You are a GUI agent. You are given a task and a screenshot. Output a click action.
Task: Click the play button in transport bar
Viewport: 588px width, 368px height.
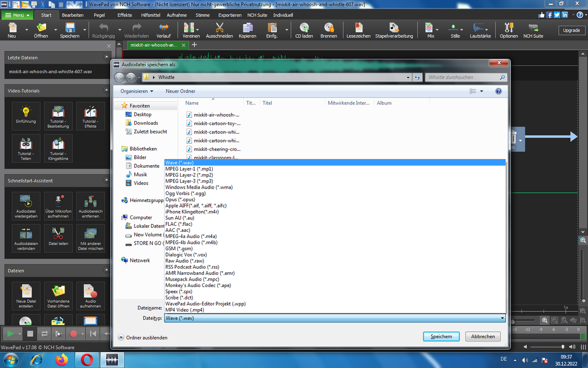pos(9,333)
